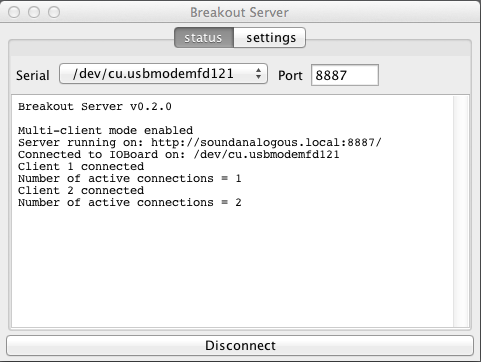The height and width of the screenshot is (362, 481).
Task: Minimize the Breakout Server window
Action: (x=34, y=12)
